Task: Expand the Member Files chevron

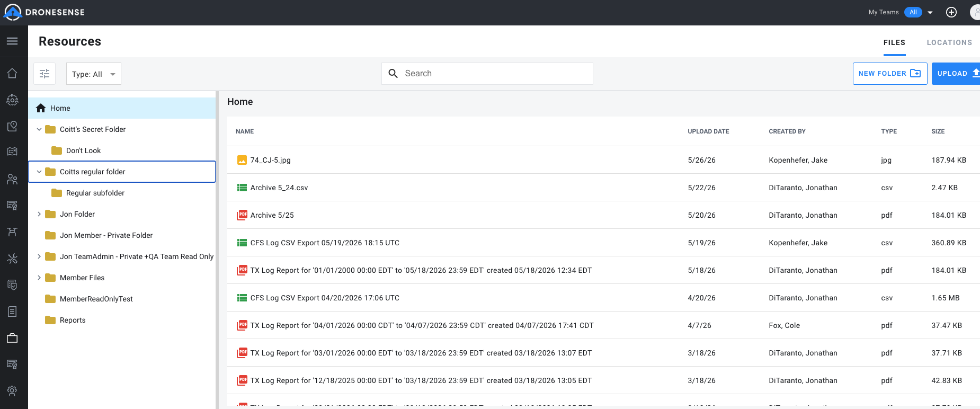Action: point(39,278)
